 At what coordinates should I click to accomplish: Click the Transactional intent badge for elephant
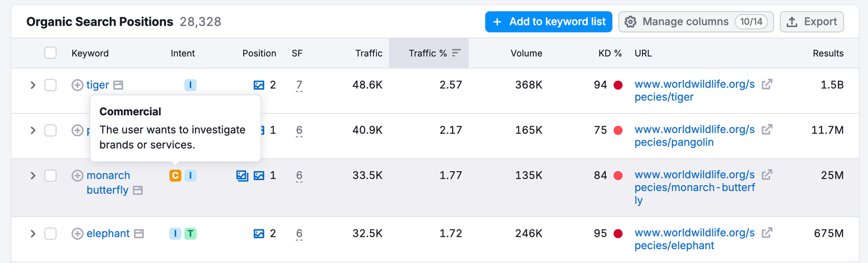tap(190, 234)
